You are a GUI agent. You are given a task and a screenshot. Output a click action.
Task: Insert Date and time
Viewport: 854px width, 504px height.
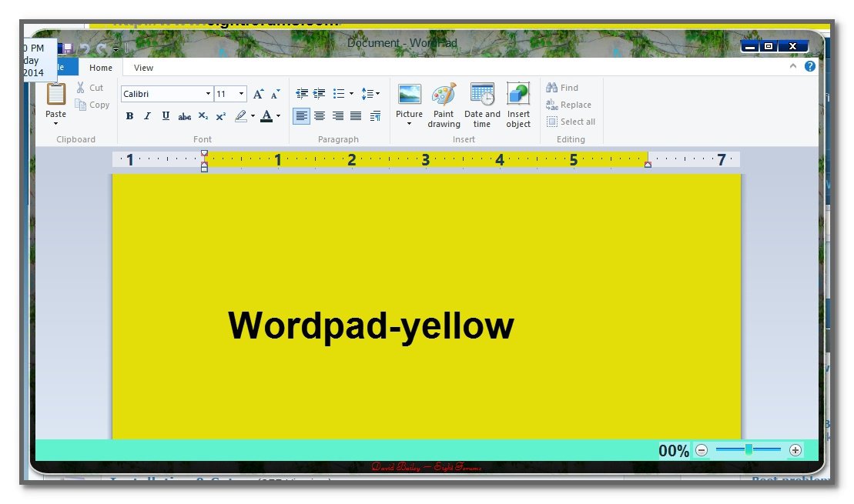(482, 95)
